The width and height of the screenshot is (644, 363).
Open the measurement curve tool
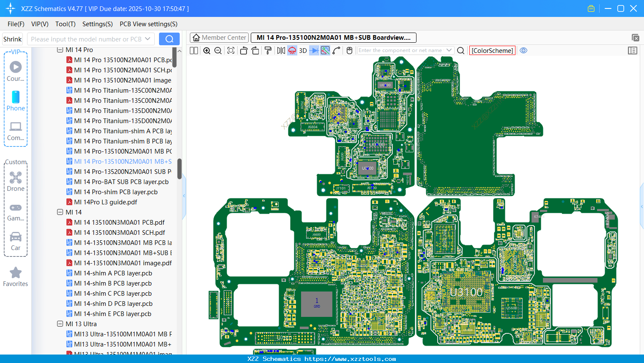pyautogui.click(x=337, y=50)
